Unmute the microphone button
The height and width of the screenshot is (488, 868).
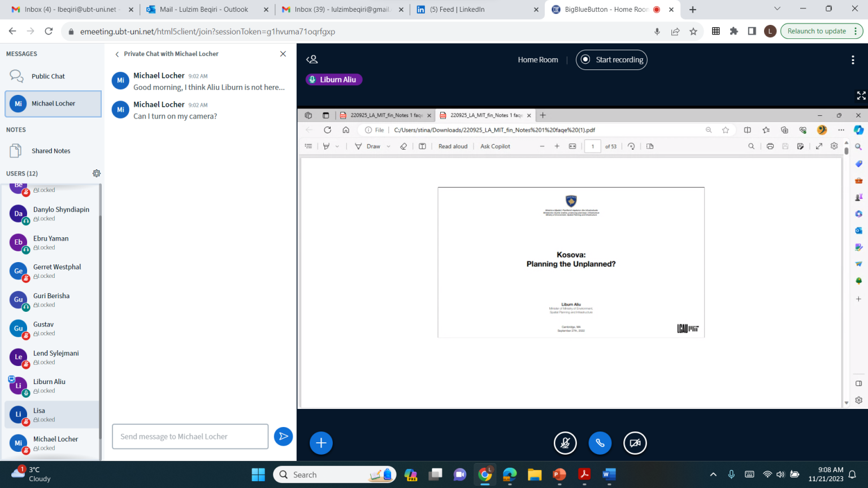tap(565, 443)
